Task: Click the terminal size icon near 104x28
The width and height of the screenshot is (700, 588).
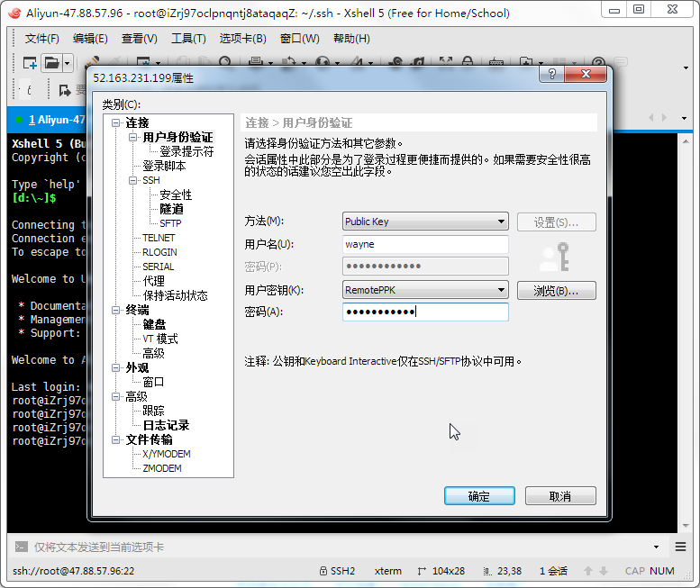Action: pos(422,571)
